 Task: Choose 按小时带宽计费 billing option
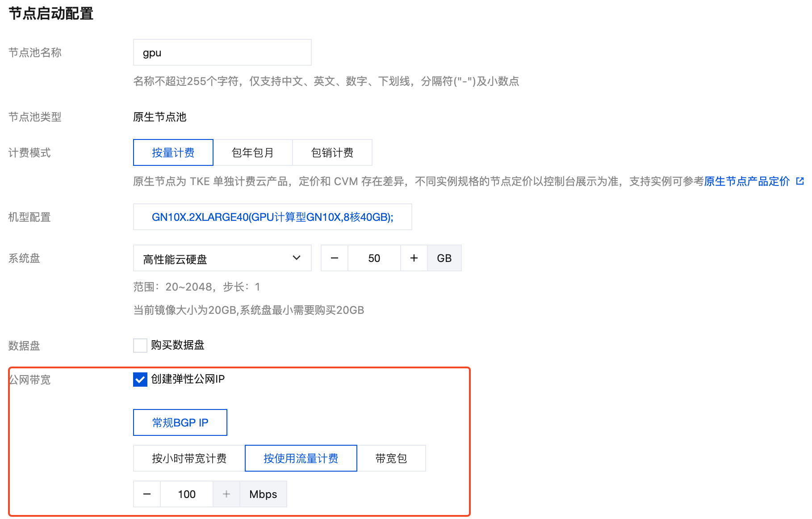pos(189,458)
